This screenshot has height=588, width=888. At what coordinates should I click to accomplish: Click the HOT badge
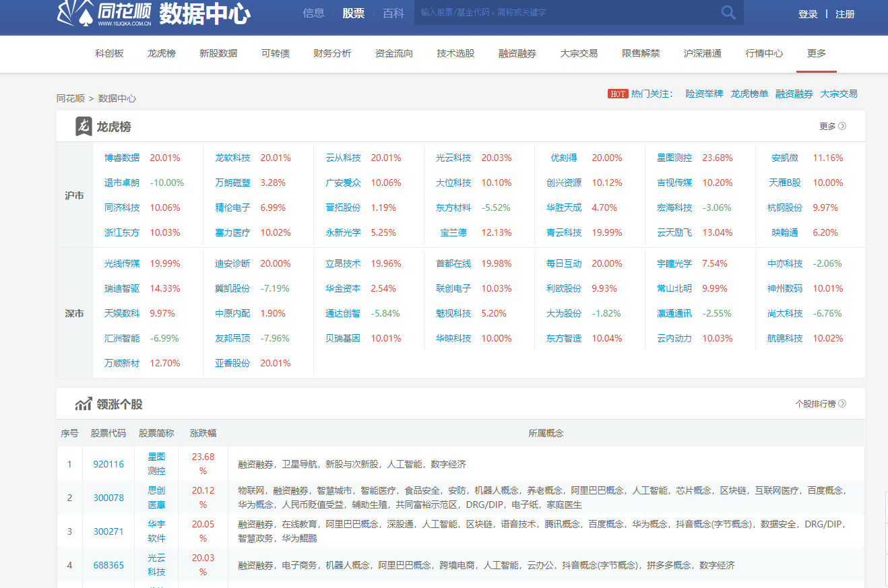tap(618, 94)
